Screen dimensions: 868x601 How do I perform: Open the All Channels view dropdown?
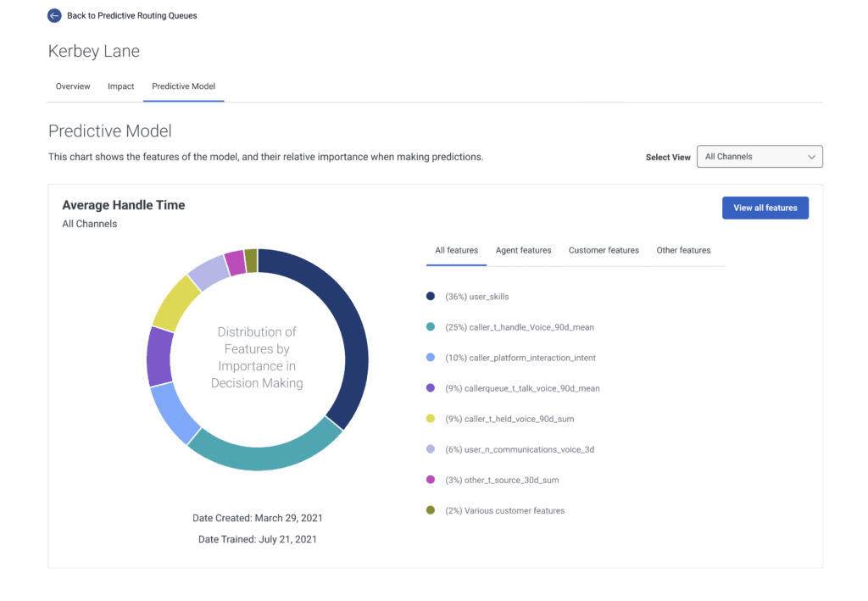point(759,157)
